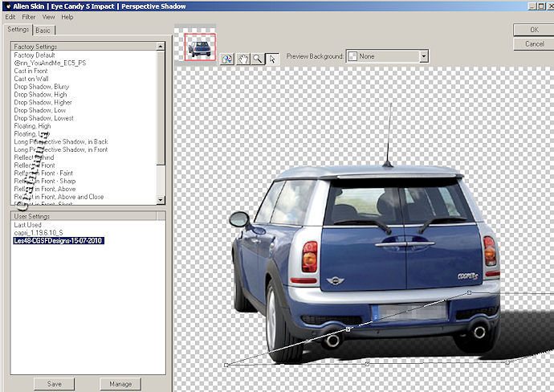Select Reflect in Front - Faint preset
Screen dimensions: 554x392
pos(43,173)
